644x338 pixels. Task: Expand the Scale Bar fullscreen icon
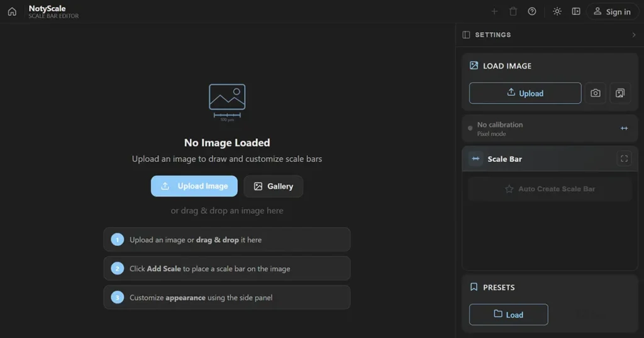point(625,159)
